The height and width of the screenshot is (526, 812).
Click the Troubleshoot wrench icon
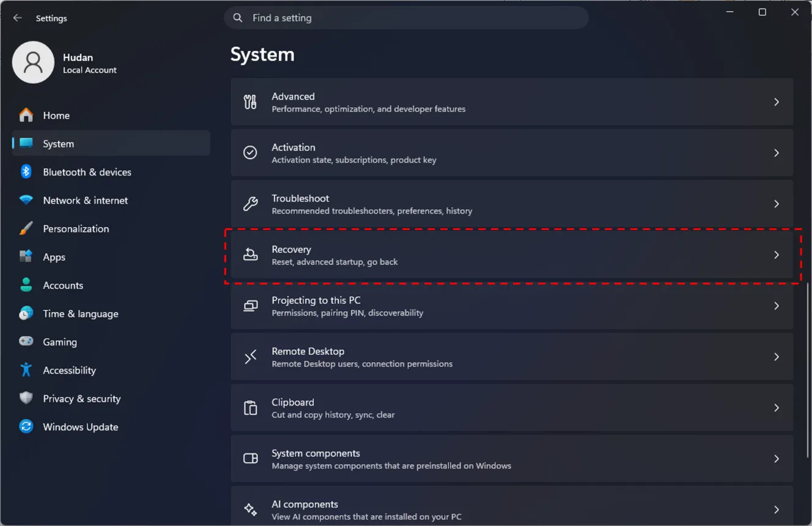click(250, 204)
